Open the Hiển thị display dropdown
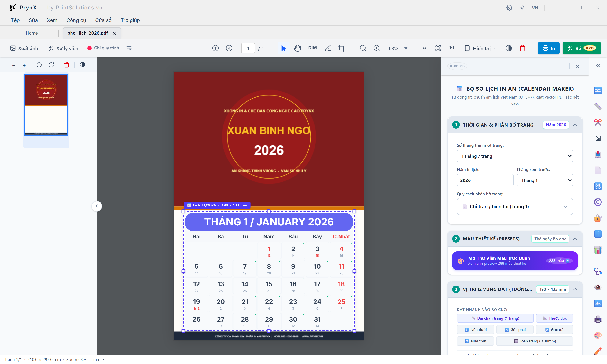The image size is (607, 364). (x=480, y=48)
